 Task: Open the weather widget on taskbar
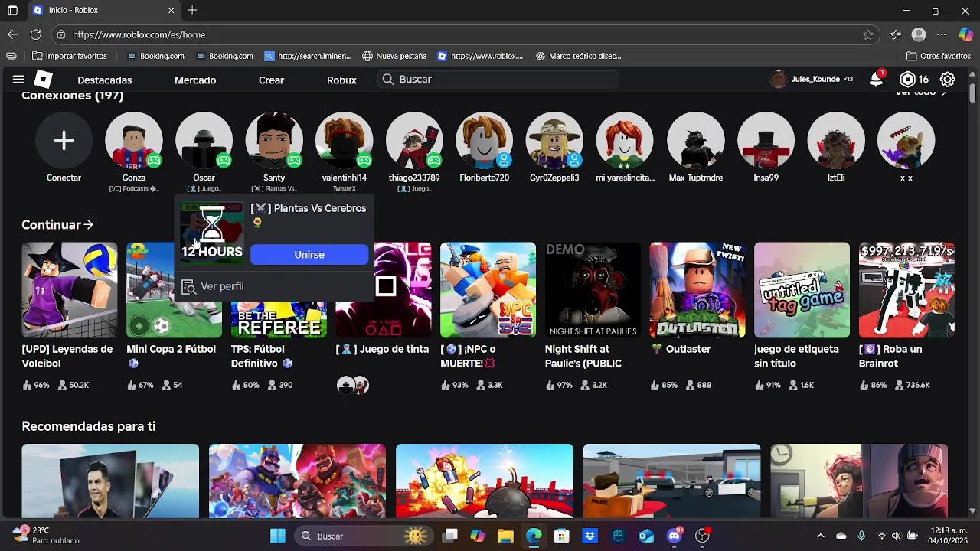click(x=46, y=536)
